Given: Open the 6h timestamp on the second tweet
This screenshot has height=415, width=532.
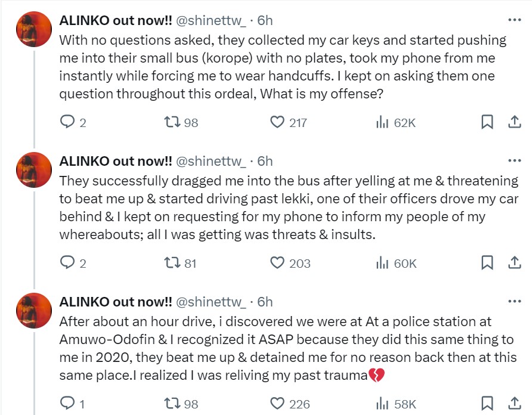Looking at the screenshot, I should (265, 160).
